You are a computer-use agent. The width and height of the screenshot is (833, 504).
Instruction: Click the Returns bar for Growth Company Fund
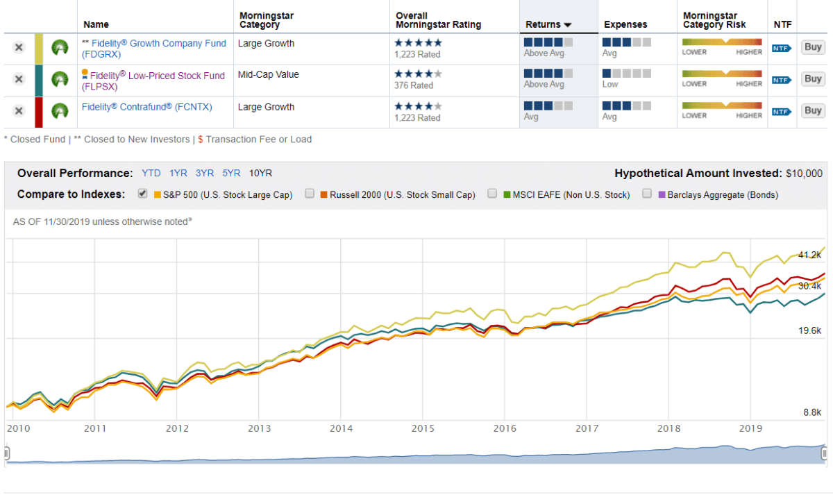(x=548, y=42)
